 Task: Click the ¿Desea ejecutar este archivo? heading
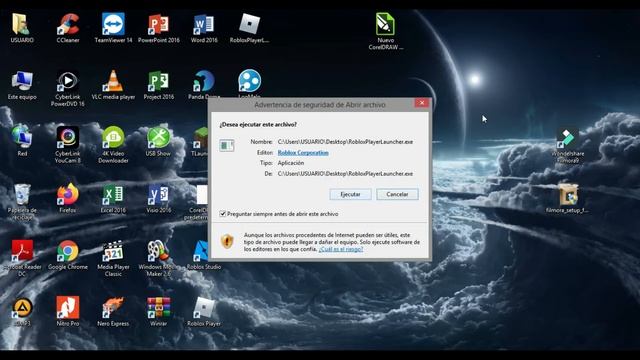(x=258, y=124)
